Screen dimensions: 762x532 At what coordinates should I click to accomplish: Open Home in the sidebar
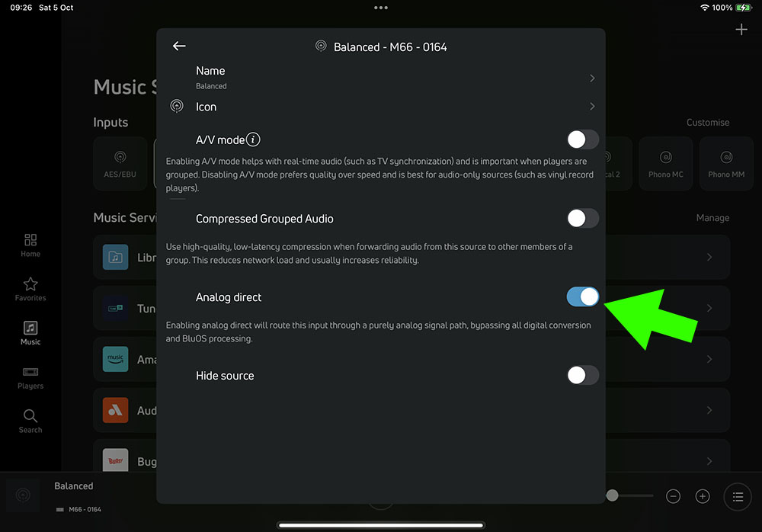click(x=30, y=245)
